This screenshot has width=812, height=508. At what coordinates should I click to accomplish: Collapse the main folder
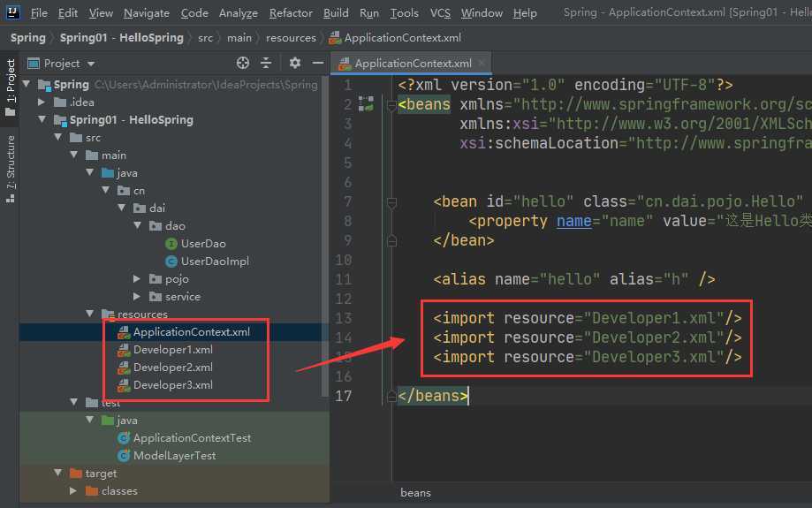pyautogui.click(x=74, y=155)
